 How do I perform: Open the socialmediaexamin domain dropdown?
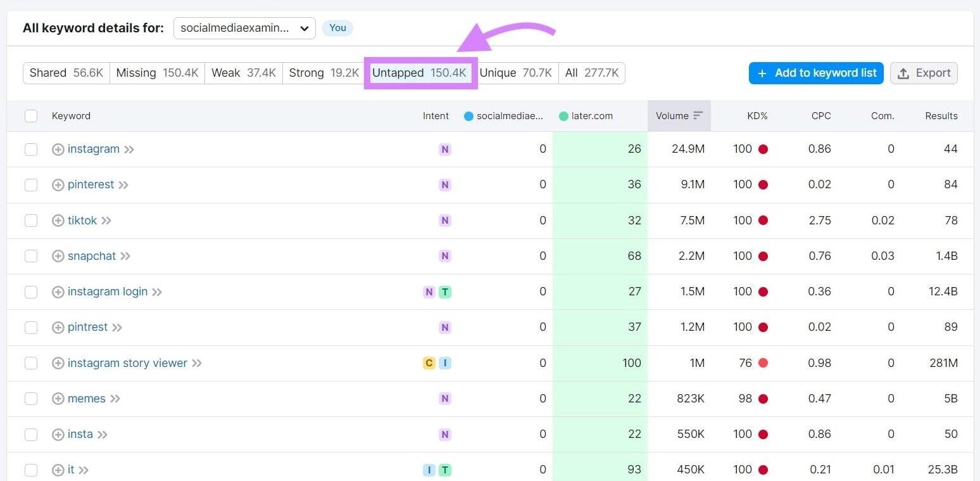coord(244,28)
